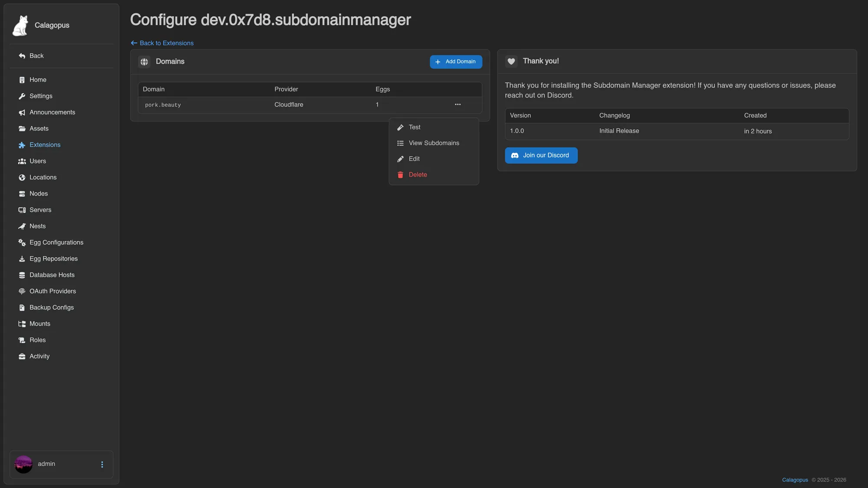Click the Nodes server icon
The image size is (868, 488).
22,194
